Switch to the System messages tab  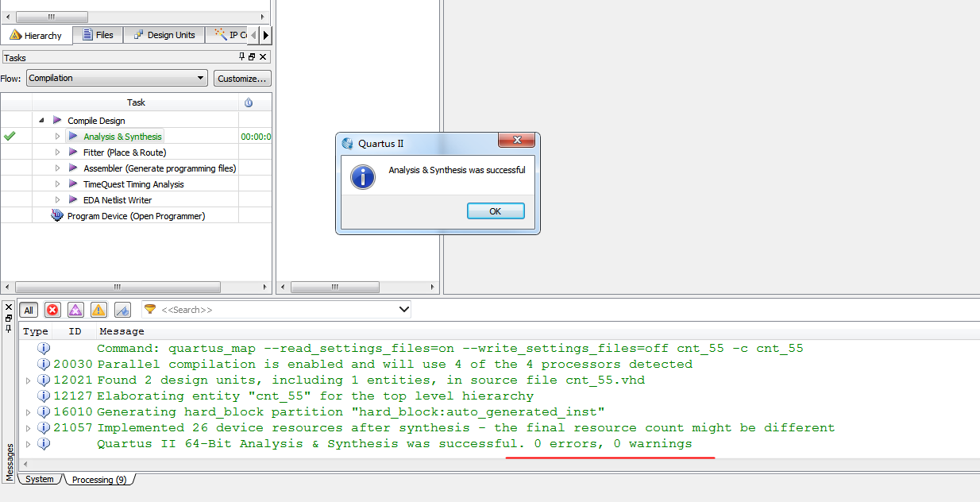pyautogui.click(x=39, y=479)
